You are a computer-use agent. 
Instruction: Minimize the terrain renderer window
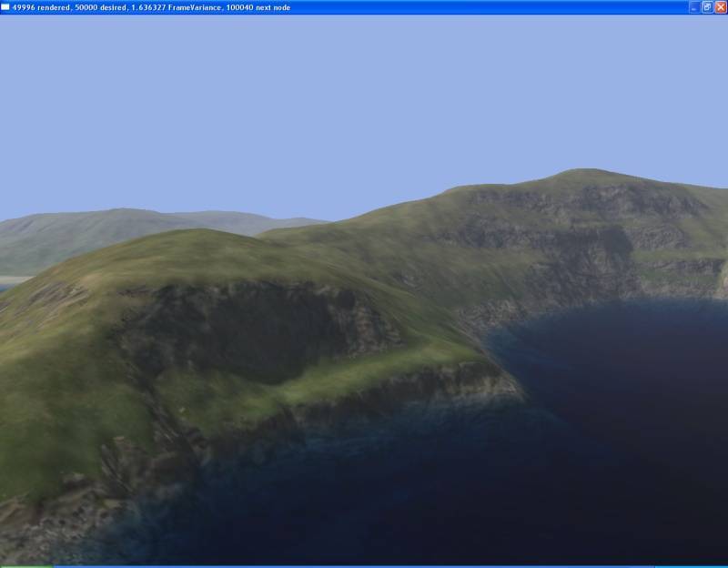[x=693, y=6]
